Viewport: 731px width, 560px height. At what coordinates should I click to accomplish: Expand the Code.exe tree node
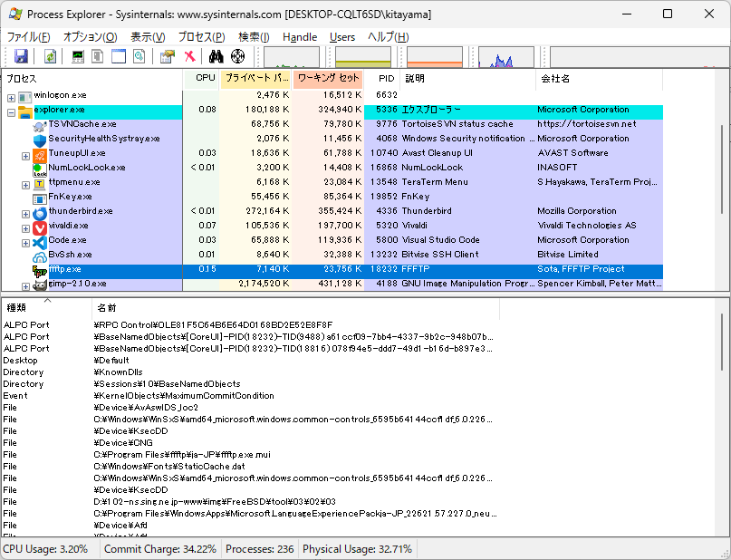coord(25,243)
